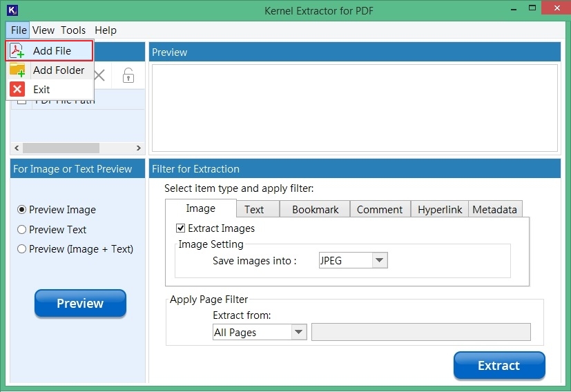Open the Help menu
The height and width of the screenshot is (392, 571).
106,30
